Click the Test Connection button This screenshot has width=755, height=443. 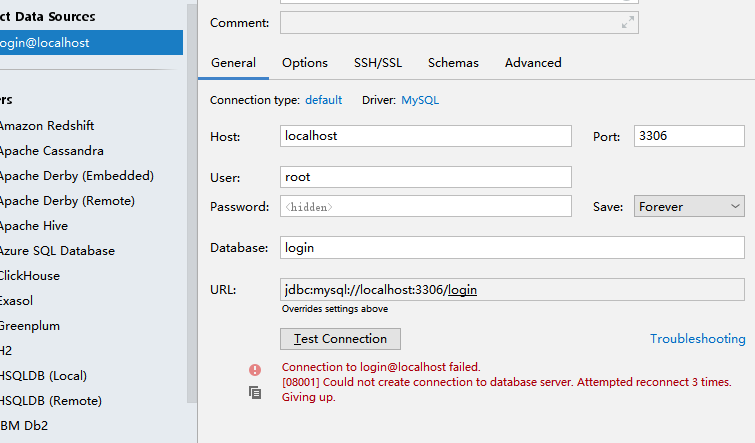[340, 339]
